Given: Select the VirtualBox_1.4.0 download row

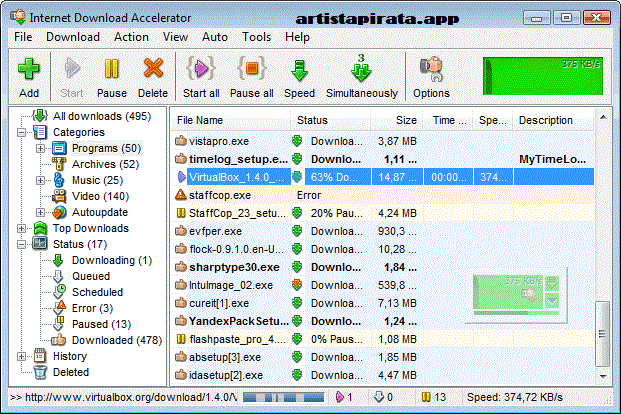Looking at the screenshot, I should point(383,177).
